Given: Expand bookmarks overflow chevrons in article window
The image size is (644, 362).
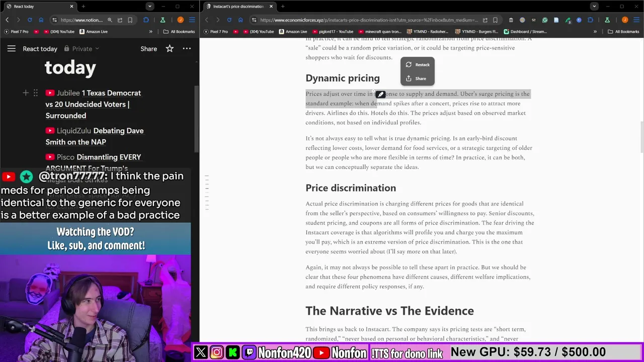Looking at the screenshot, I should 595,32.
